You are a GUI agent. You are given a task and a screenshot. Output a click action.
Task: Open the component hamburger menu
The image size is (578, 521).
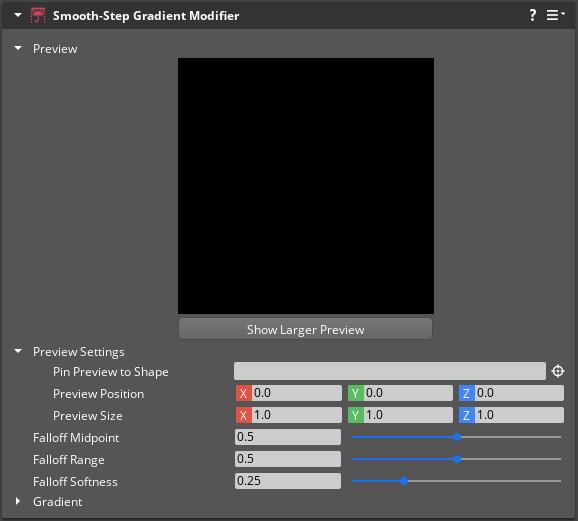555,15
